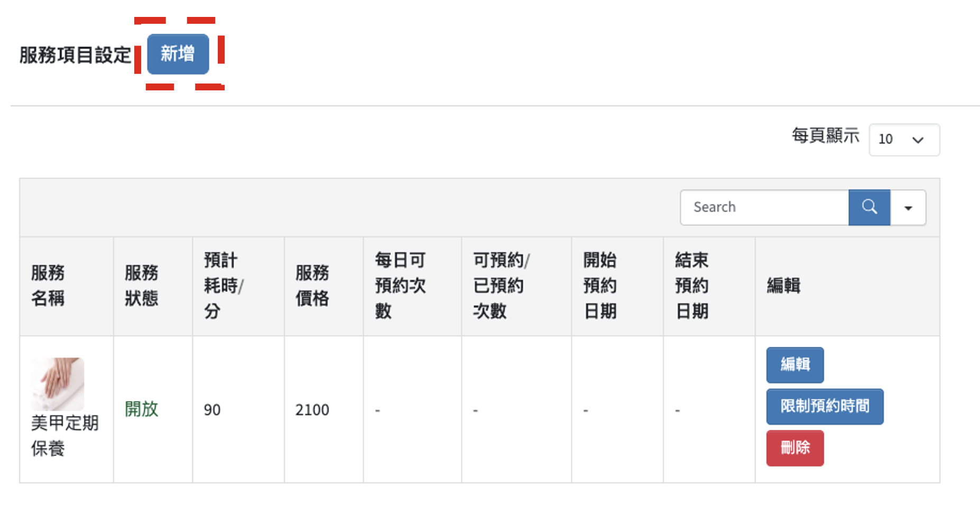Click the green 開放 status text
980x518 pixels.
(142, 409)
